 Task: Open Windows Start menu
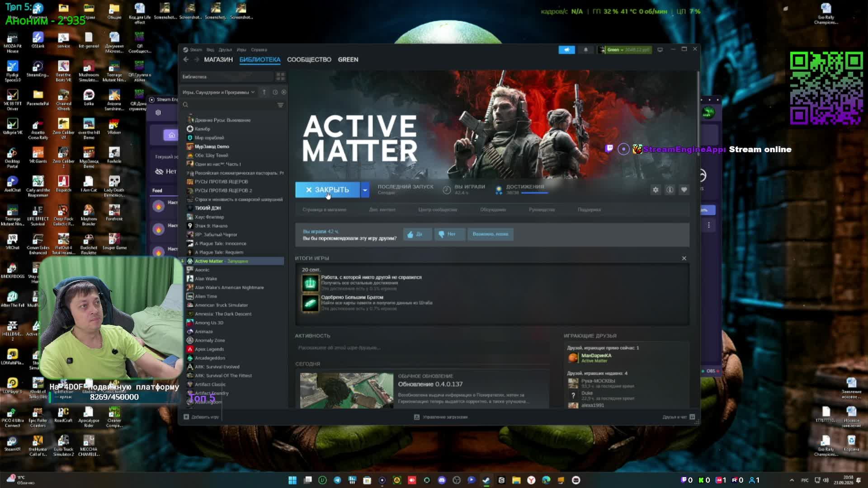[292, 480]
